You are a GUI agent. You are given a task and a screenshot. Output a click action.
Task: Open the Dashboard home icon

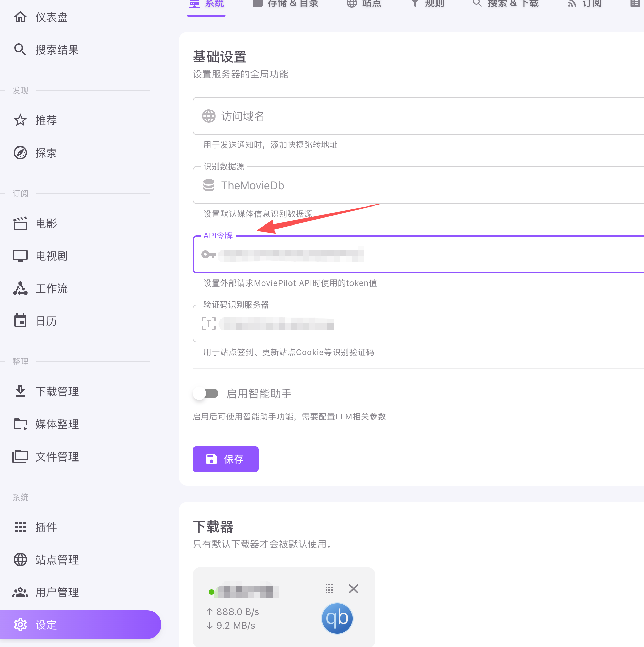(x=20, y=17)
